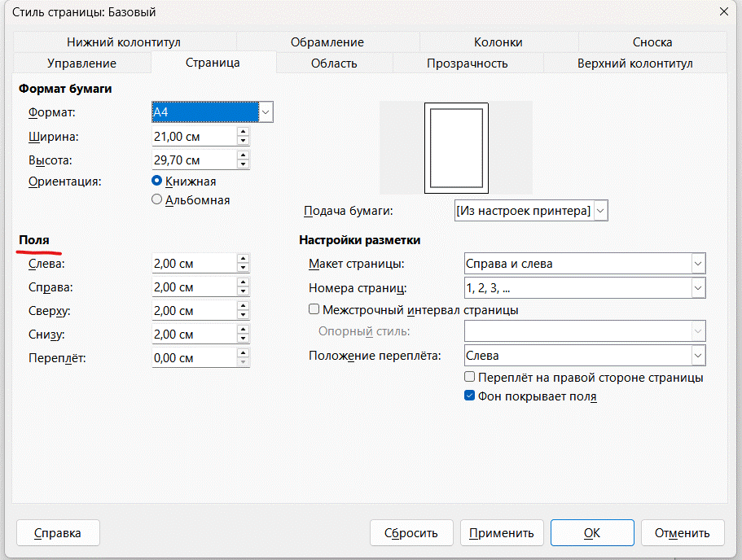
Task: Close the page style dialog window
Action: [x=722, y=11]
